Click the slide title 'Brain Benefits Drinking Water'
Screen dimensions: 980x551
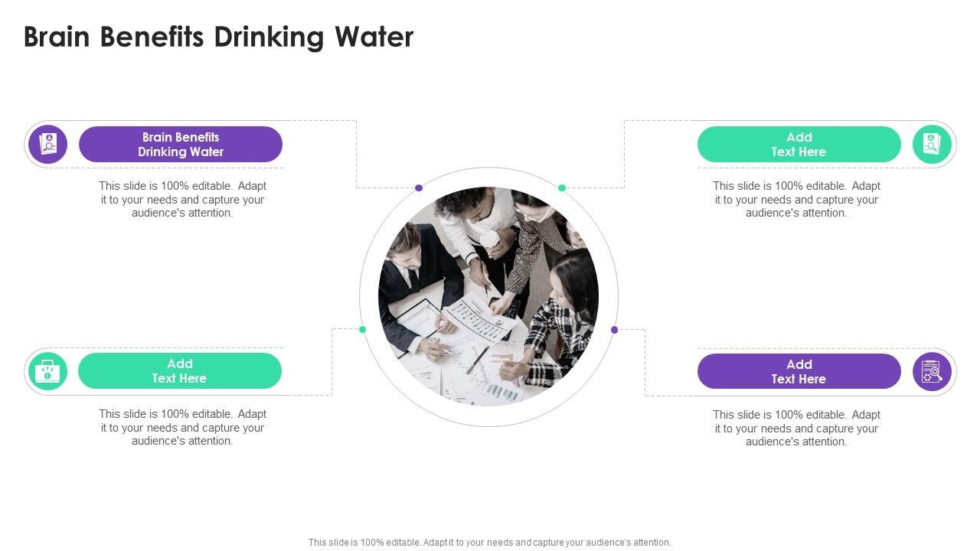[219, 37]
